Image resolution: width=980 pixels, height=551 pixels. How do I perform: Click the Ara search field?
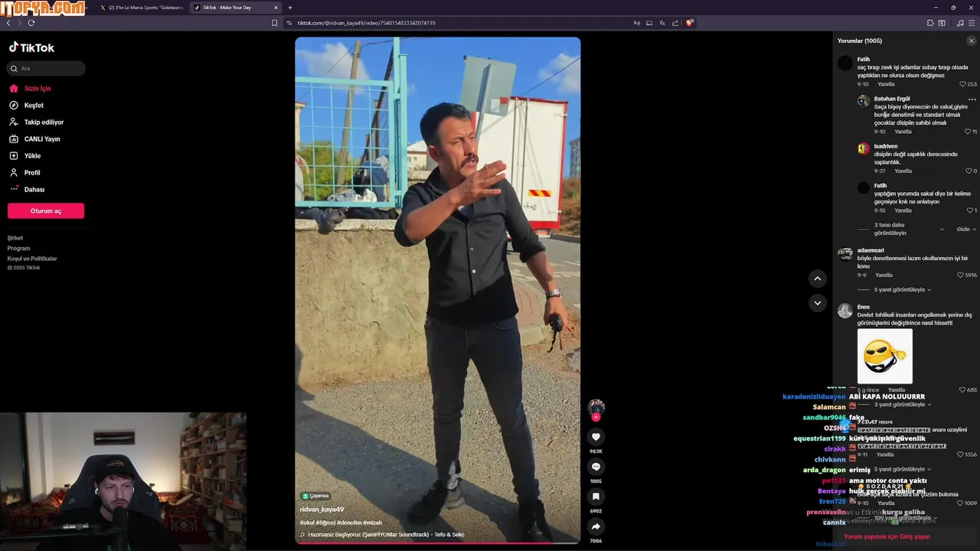point(46,68)
